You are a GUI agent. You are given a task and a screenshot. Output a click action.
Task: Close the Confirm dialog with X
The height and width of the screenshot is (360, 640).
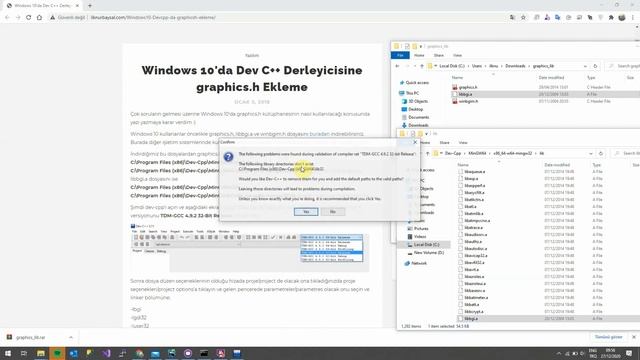[415, 142]
